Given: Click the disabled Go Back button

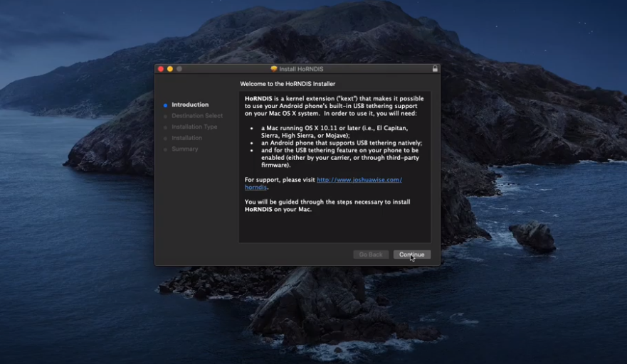Looking at the screenshot, I should point(371,255).
